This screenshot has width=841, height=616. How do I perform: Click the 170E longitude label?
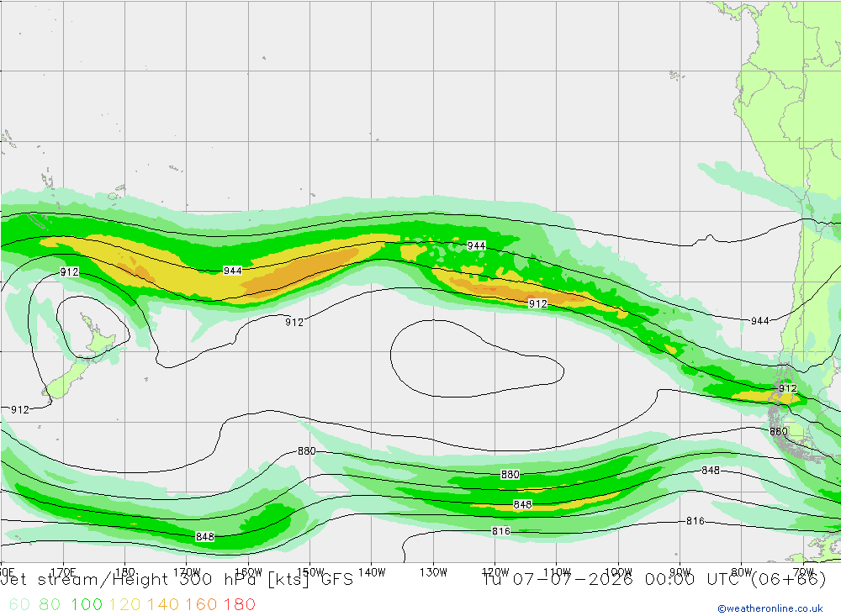(63, 572)
